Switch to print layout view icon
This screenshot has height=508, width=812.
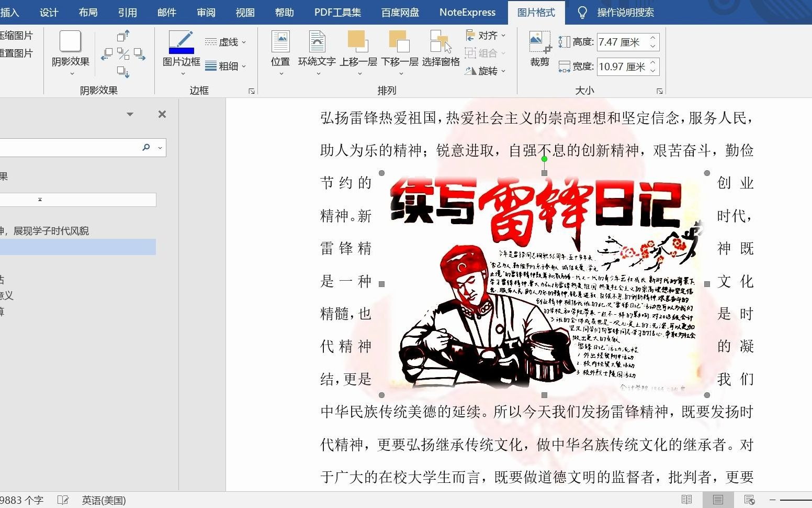pos(718,500)
